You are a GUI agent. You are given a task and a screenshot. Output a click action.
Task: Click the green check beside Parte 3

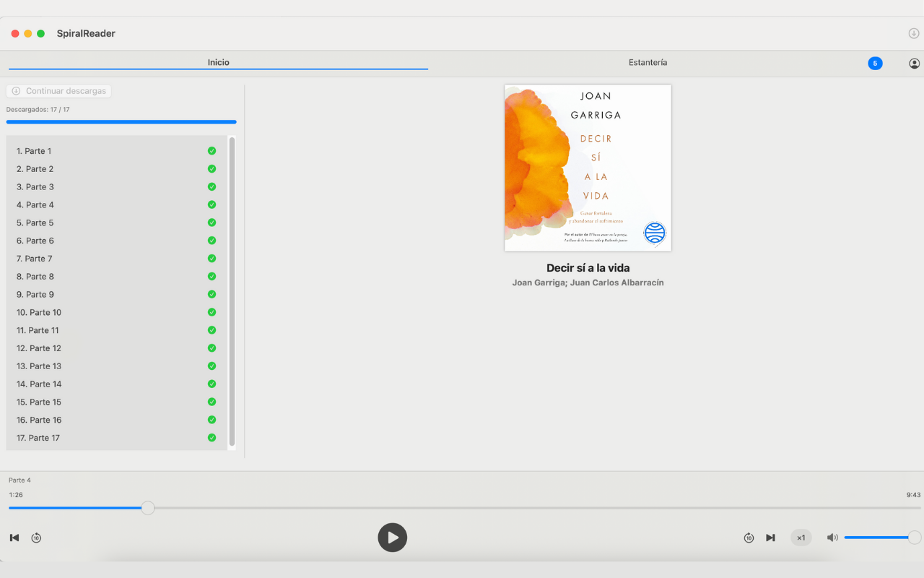[x=212, y=187]
